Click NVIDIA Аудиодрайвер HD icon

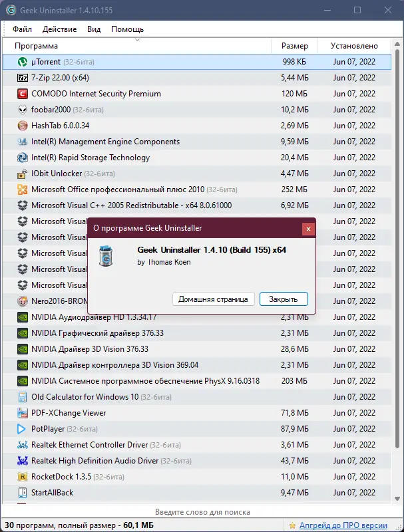[x=23, y=317]
